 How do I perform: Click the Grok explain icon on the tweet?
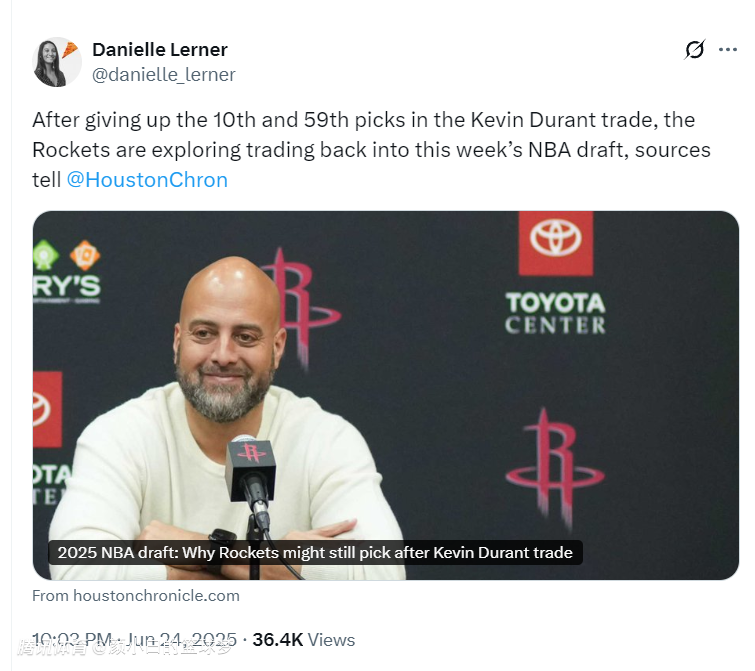[x=694, y=50]
